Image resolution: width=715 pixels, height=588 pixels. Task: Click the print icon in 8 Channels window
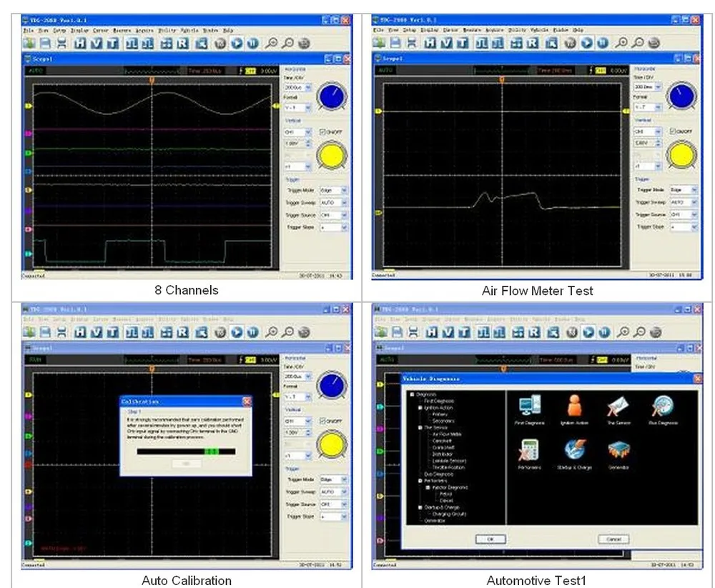click(x=61, y=44)
